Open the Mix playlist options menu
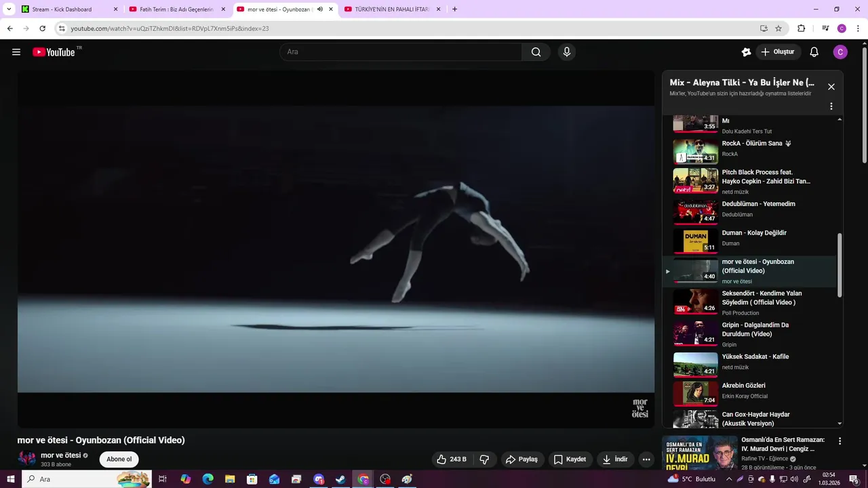868x488 pixels. [x=831, y=106]
